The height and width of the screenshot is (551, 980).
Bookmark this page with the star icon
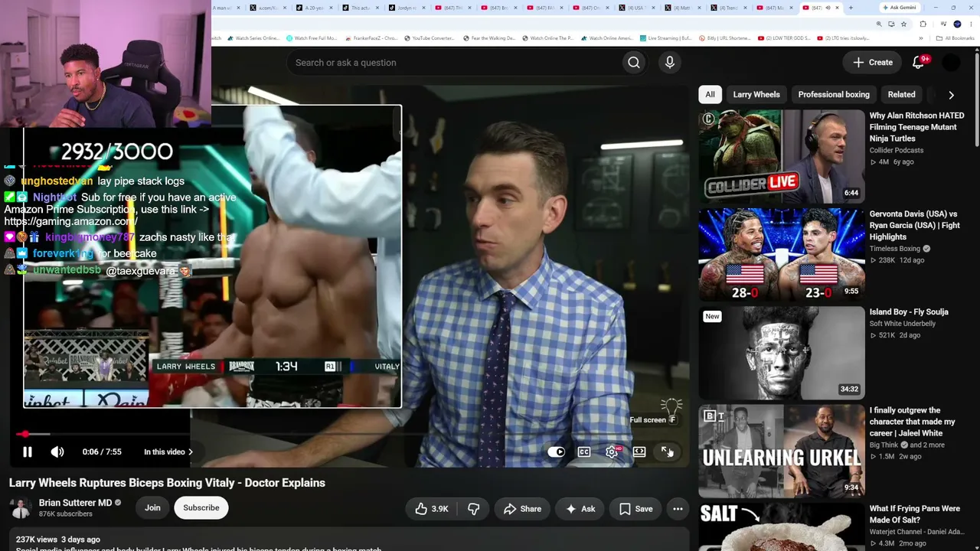click(x=903, y=24)
